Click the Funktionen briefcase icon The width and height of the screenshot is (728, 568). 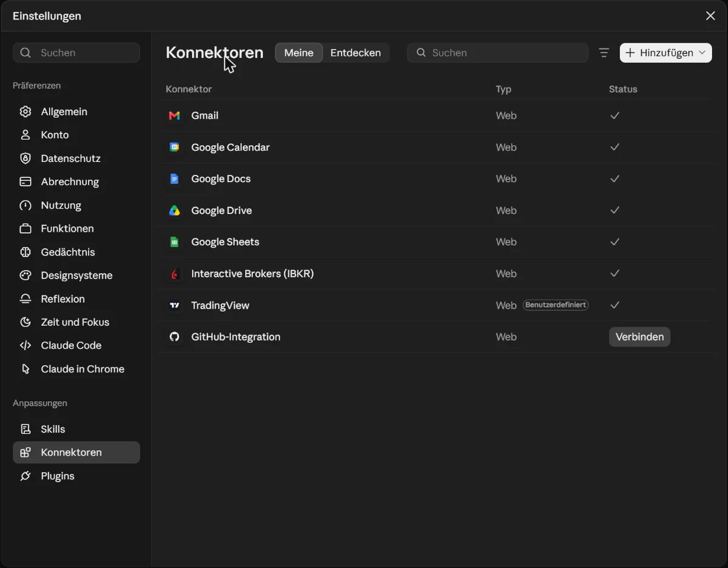(25, 229)
